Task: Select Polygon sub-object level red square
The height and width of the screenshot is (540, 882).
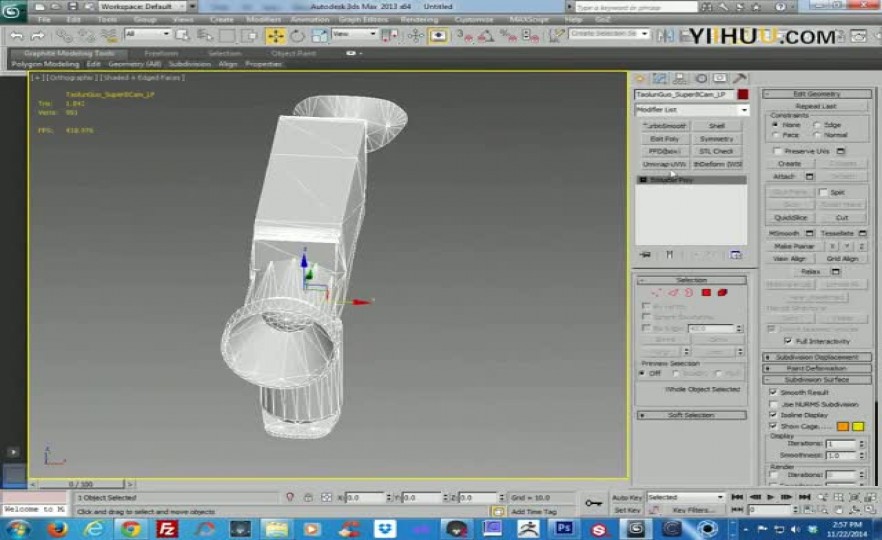Action: click(x=706, y=292)
